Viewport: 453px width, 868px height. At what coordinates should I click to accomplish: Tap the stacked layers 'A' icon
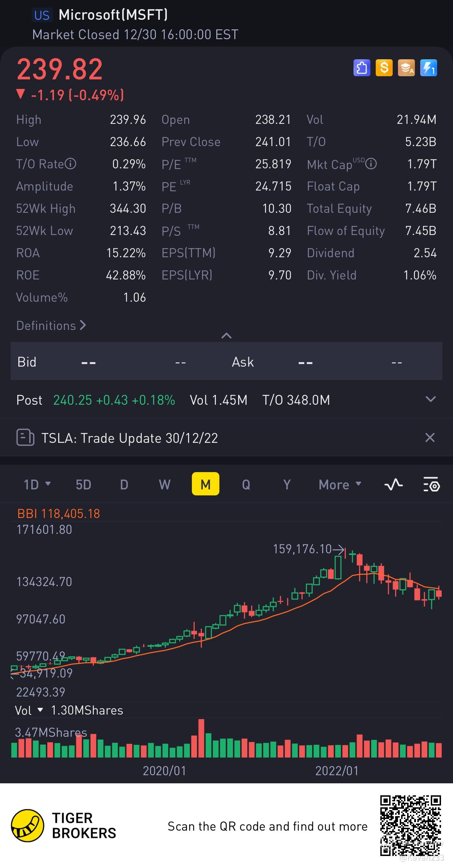point(406,68)
